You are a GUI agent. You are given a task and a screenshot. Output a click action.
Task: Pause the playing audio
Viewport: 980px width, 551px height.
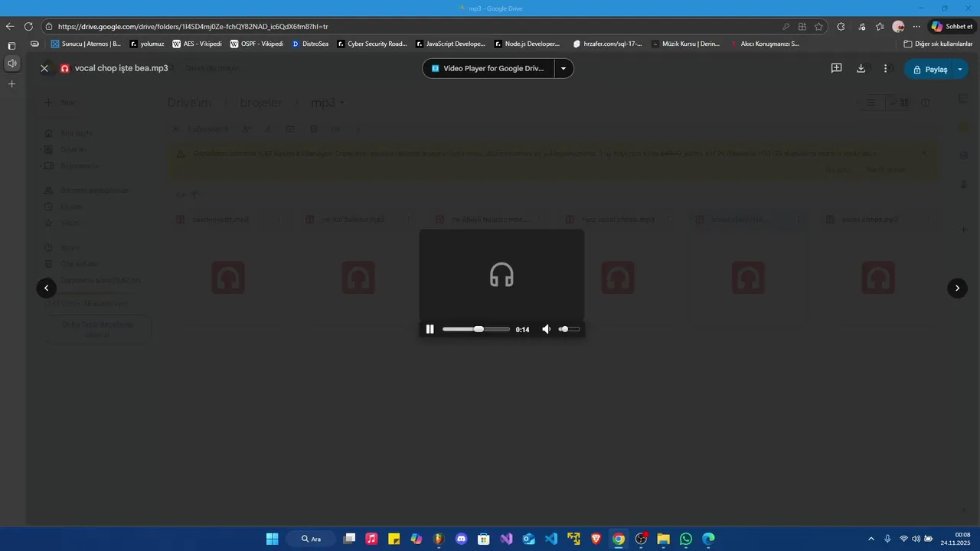click(430, 329)
